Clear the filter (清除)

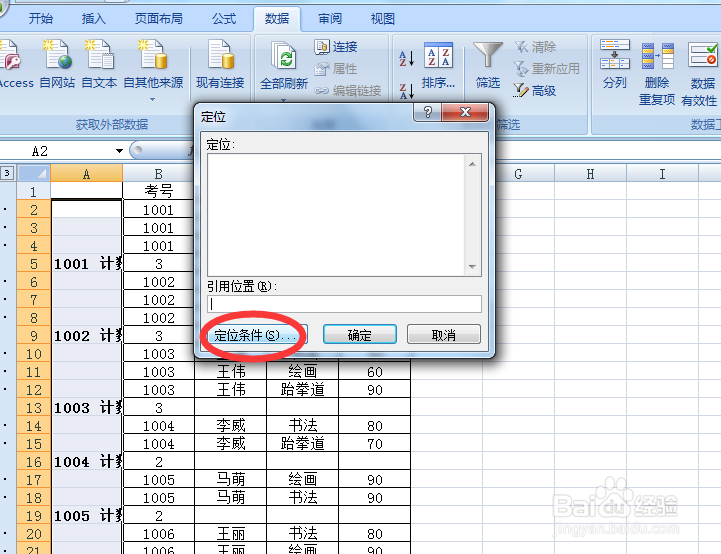tap(535, 46)
